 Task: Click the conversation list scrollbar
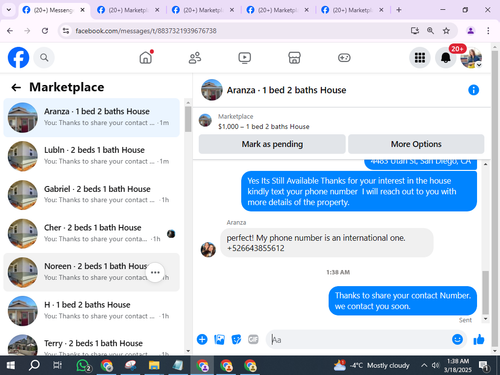pos(188,119)
